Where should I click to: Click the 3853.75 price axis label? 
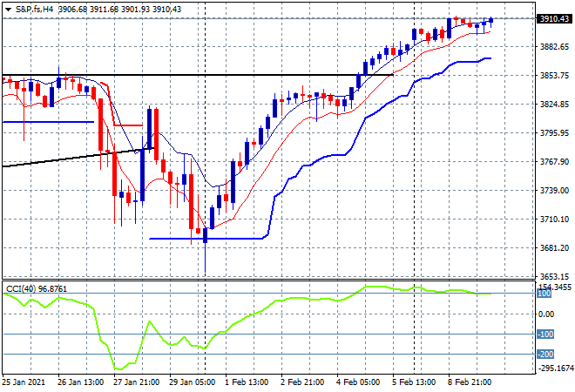554,76
